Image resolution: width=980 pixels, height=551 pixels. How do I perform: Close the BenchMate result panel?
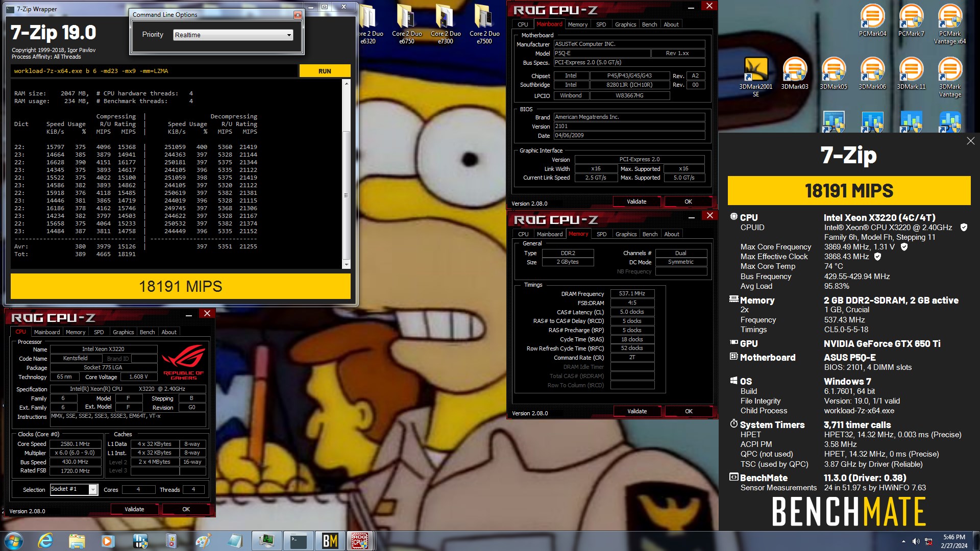[970, 141]
